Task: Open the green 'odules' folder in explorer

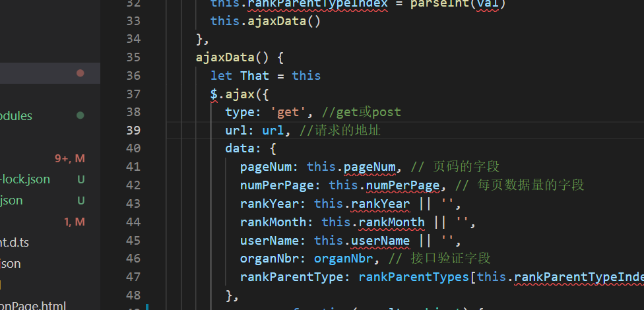Action: [16, 116]
